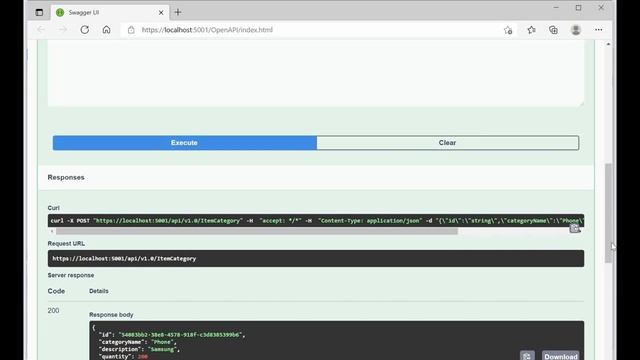Close the Swagger UI tab

coord(161,13)
